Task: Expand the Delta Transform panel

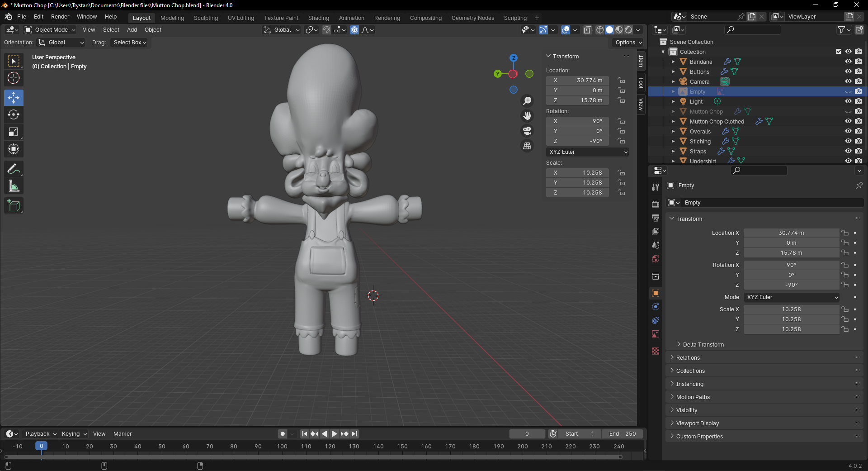Action: pyautogui.click(x=703, y=345)
